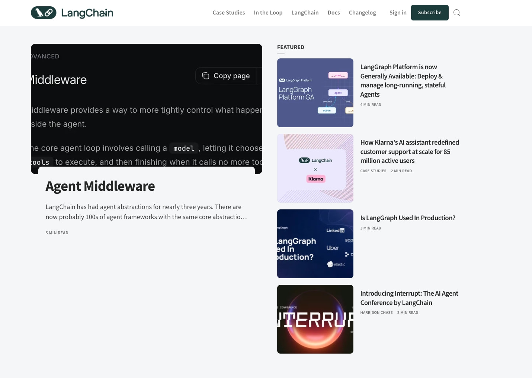Go to LangChain nav link
This screenshot has width=532, height=392.
(x=305, y=13)
